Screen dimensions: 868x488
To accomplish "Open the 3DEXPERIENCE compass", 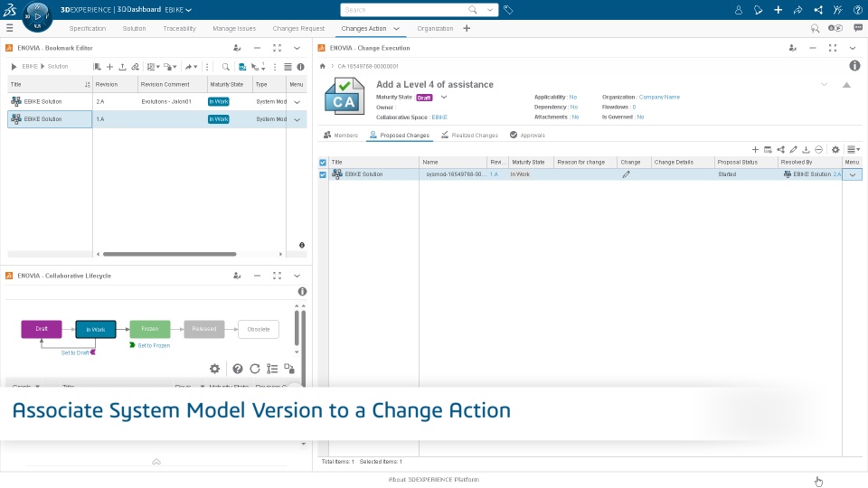I will tap(37, 16).
